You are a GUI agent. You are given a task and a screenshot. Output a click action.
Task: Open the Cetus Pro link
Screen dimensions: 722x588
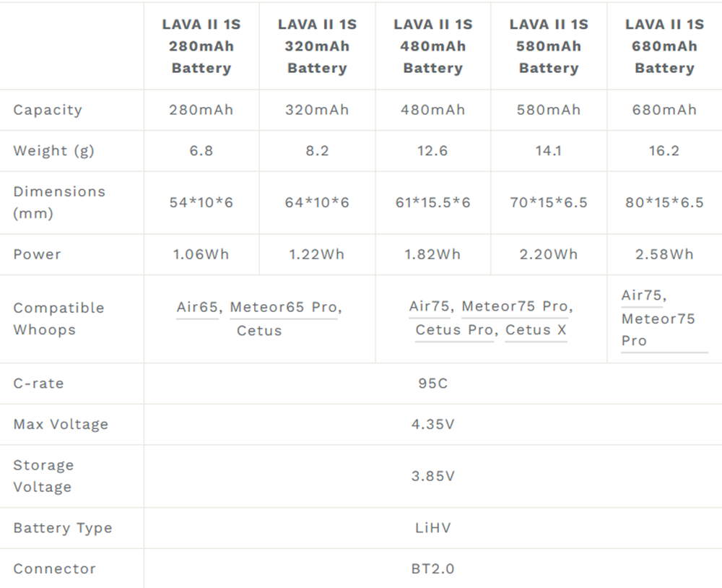[x=454, y=330]
